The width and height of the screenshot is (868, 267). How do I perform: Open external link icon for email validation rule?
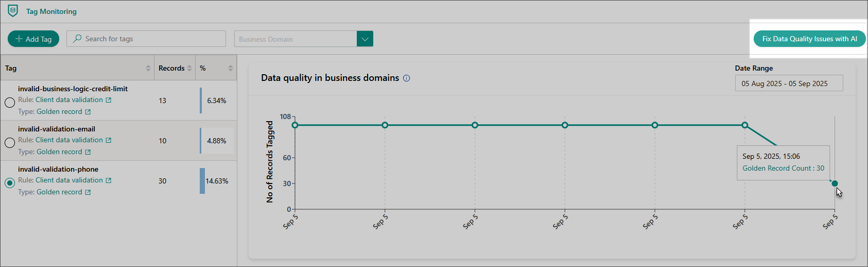coord(109,140)
